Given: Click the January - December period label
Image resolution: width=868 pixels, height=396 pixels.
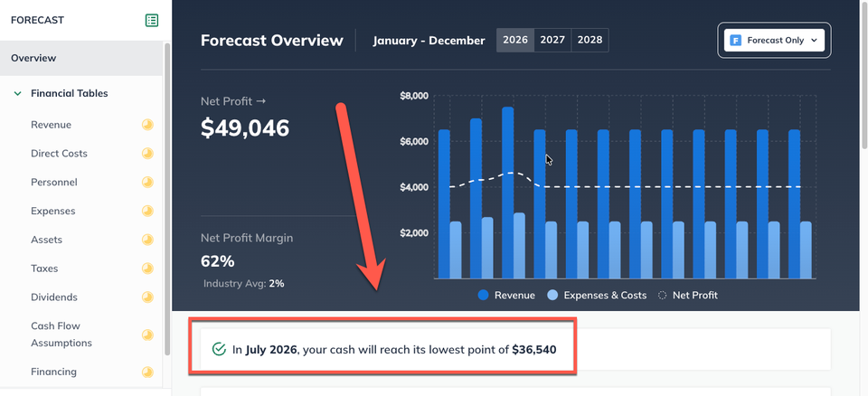Looking at the screenshot, I should [429, 41].
